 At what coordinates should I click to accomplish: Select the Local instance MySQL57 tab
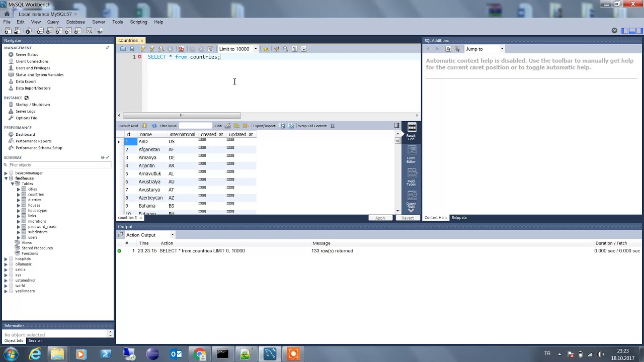(x=44, y=14)
